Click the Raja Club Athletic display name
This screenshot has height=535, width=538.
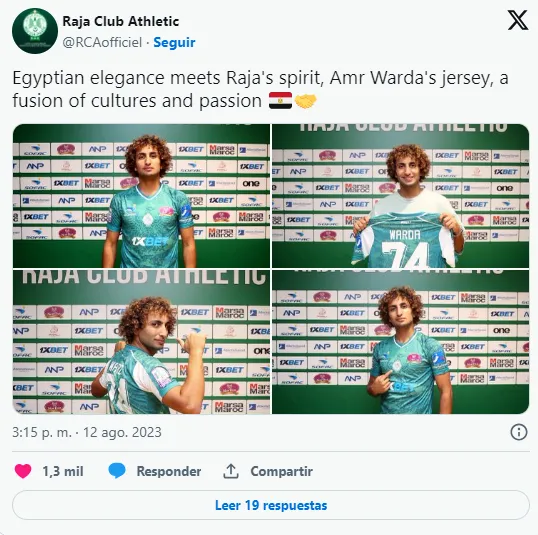point(121,21)
